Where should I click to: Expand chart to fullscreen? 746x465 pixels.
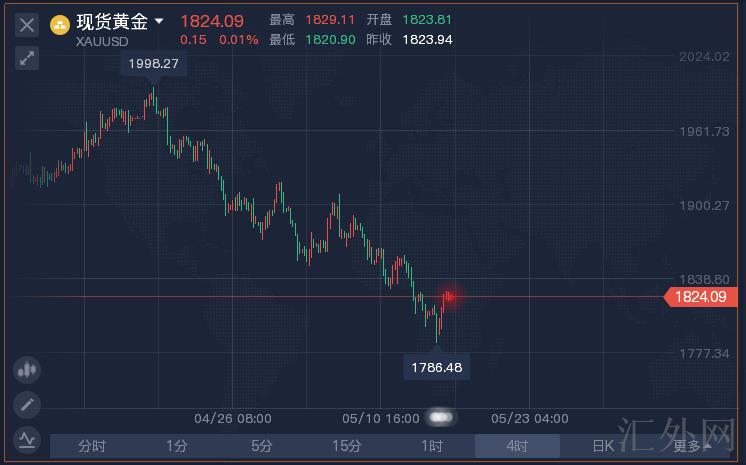27,58
